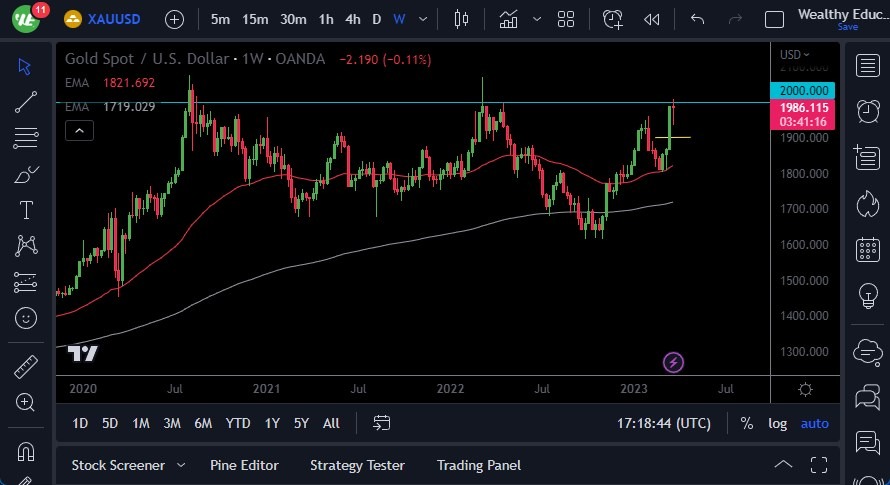Open the Pine Editor tab
The image size is (890, 485).
[x=244, y=465]
